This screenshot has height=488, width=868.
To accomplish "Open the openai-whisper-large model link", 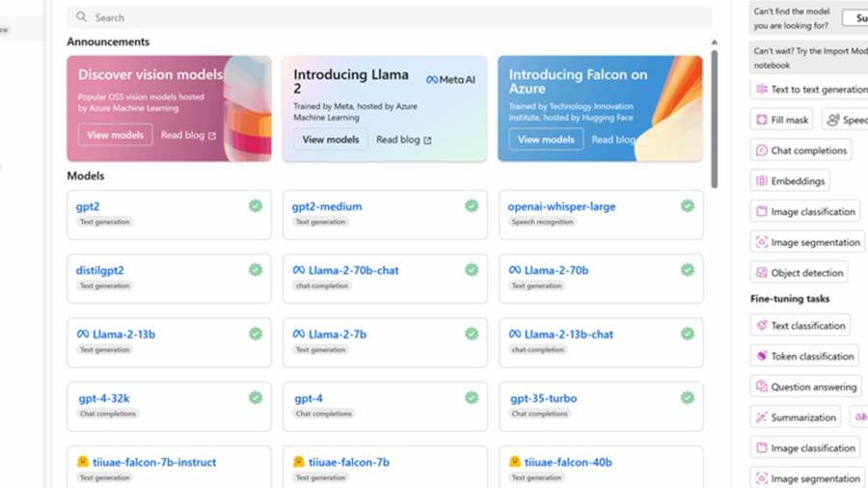I will [x=561, y=206].
